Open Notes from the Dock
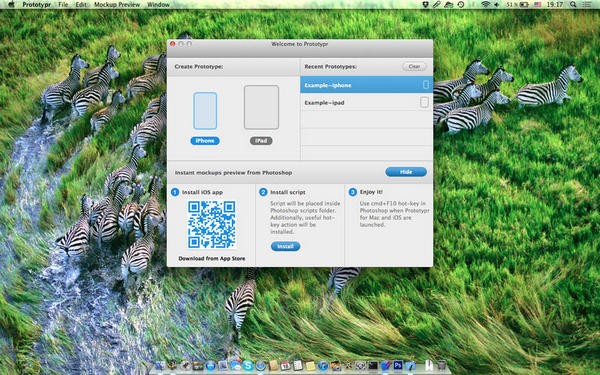 pos(310,365)
